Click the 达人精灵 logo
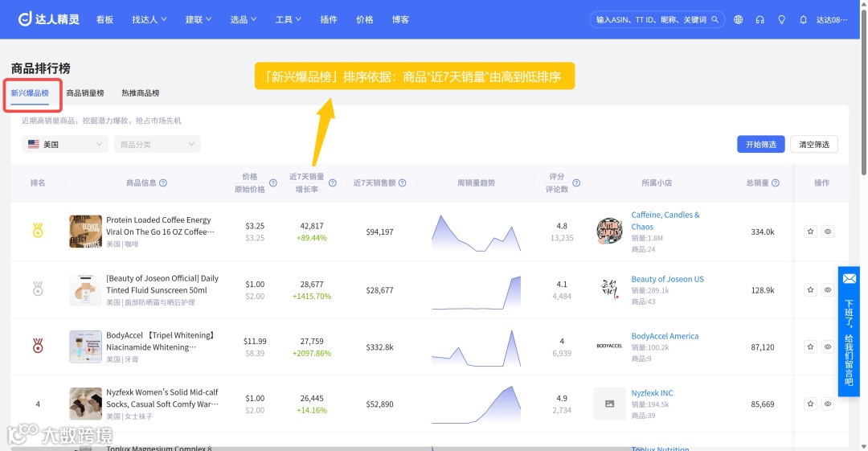 (x=49, y=19)
